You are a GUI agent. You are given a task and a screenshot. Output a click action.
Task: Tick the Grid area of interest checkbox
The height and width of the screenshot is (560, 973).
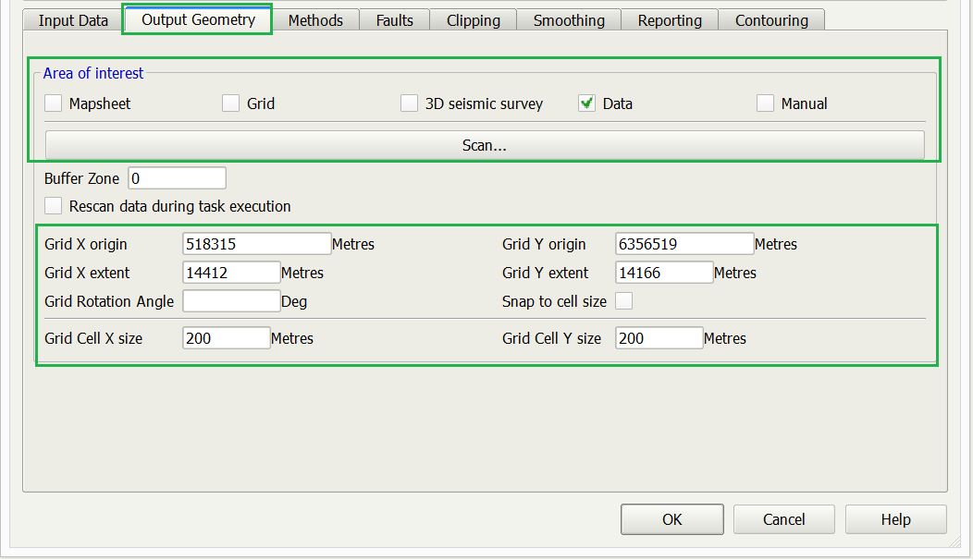(x=231, y=103)
